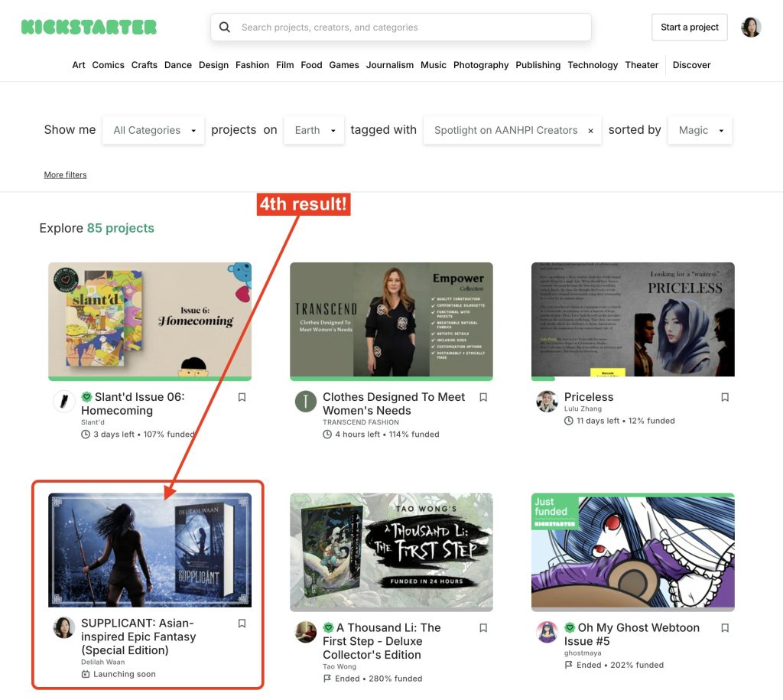This screenshot has height=700, width=783.
Task: Open the All Categories dropdown
Action: click(153, 130)
